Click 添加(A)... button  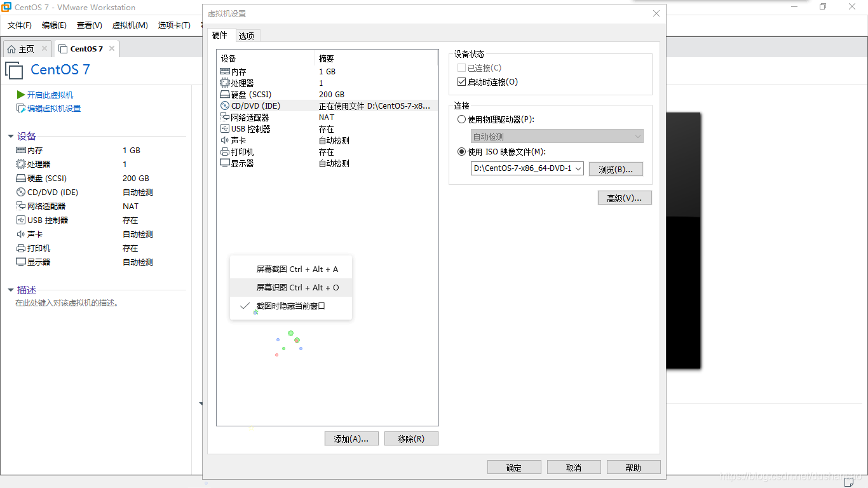click(351, 438)
